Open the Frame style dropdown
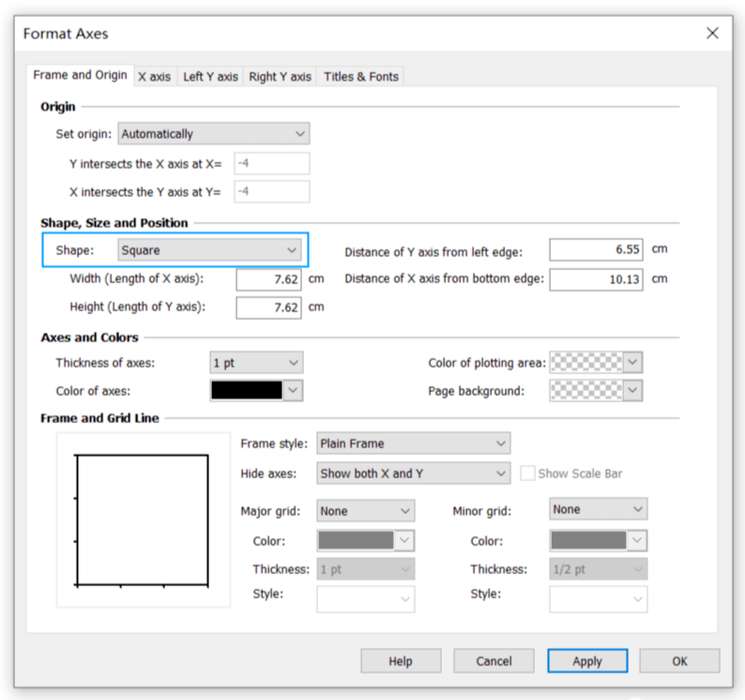This screenshot has height=700, width=745. 413,443
